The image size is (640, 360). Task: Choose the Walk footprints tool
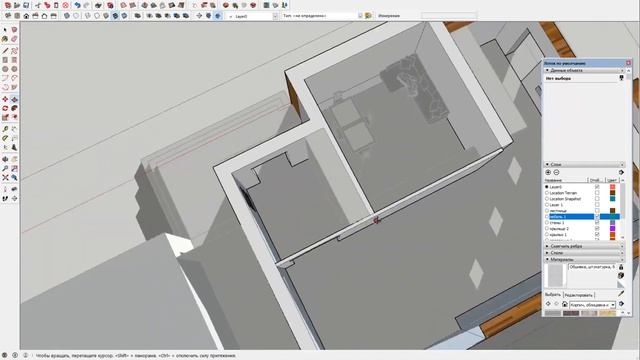click(5, 198)
